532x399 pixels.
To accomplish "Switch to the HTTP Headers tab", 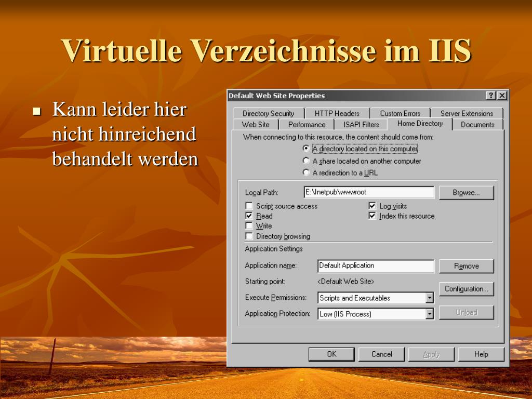I will pyautogui.click(x=337, y=113).
